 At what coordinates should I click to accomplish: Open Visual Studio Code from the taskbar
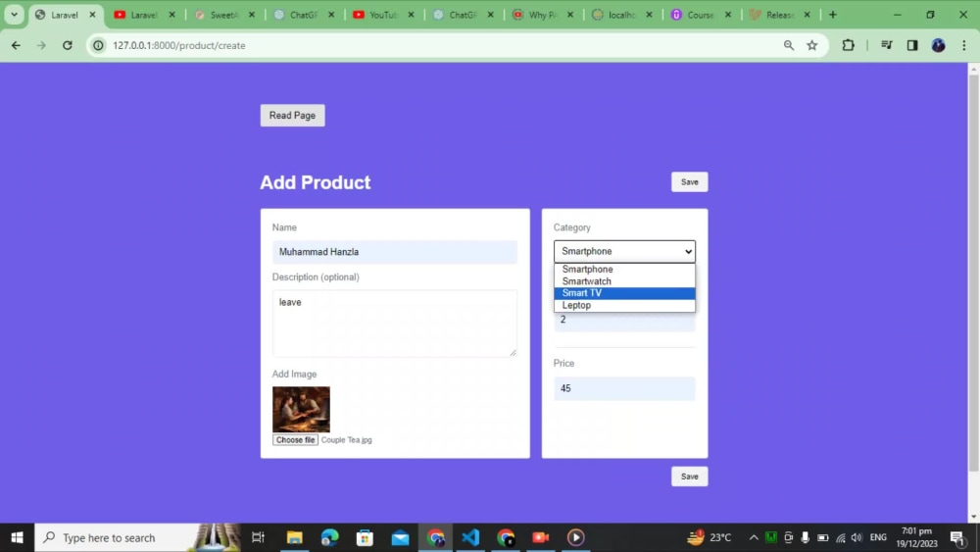[470, 537]
